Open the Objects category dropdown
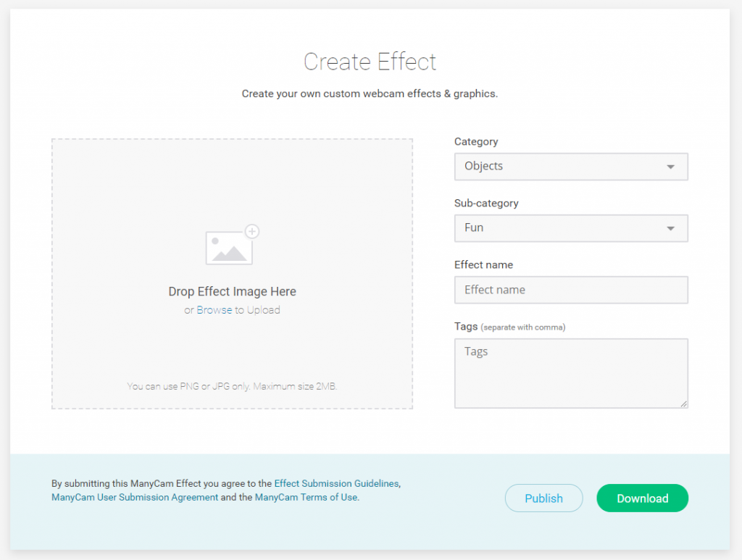The image size is (742, 560). coord(570,167)
